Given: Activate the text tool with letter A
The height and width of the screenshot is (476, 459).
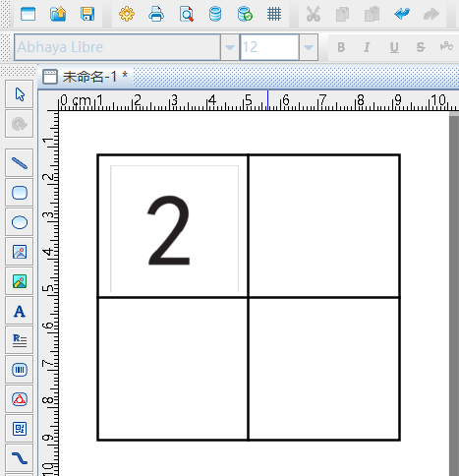Looking at the screenshot, I should tap(20, 311).
